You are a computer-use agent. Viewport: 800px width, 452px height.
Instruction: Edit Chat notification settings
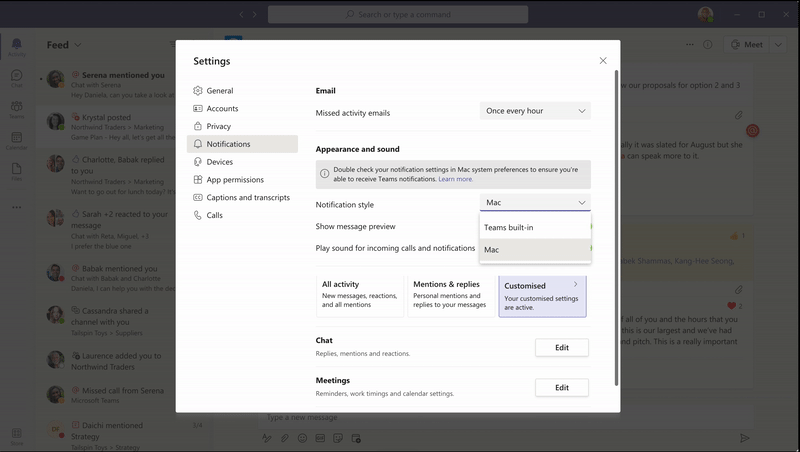562,347
